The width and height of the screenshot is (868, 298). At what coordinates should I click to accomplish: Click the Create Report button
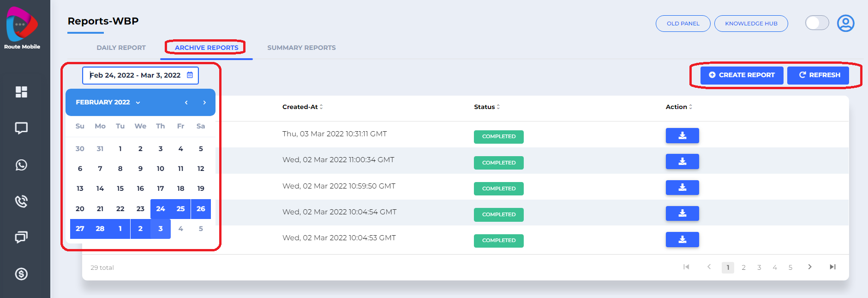coord(742,75)
